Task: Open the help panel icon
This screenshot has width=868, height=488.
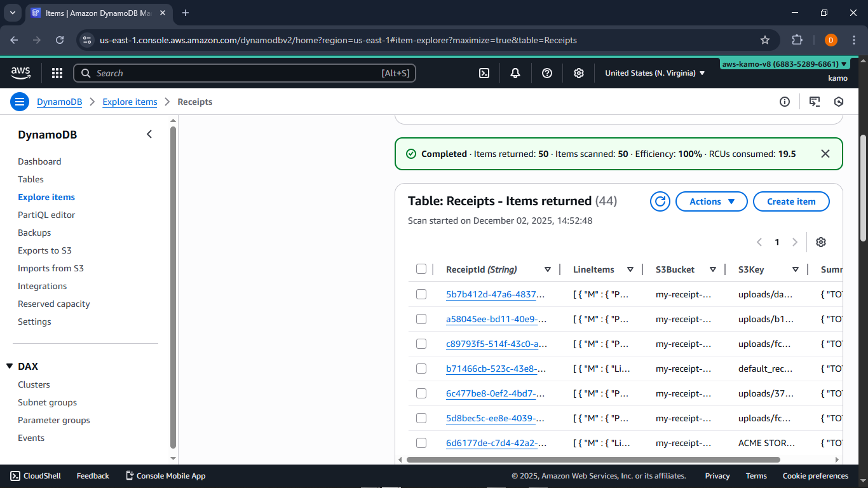Action: pos(547,73)
